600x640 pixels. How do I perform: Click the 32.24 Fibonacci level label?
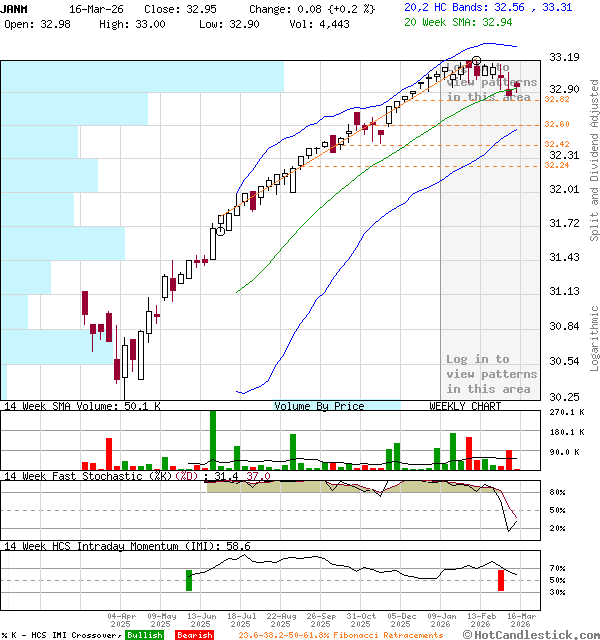pos(557,166)
